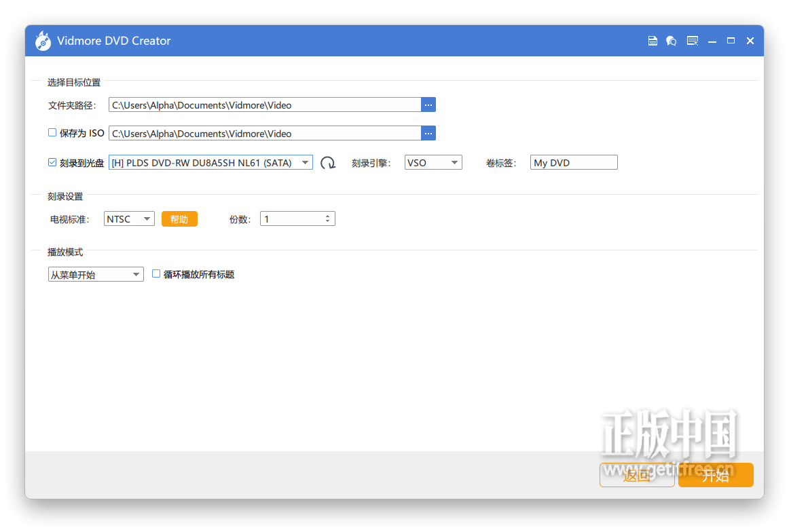Click the 返回 button
The height and width of the screenshot is (532, 789).
pos(637,475)
